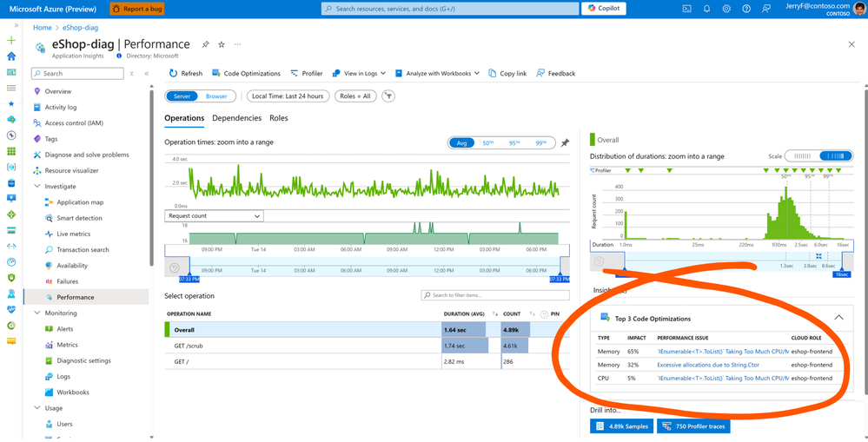Select the Operations tab
The image size is (868, 442).
click(184, 118)
